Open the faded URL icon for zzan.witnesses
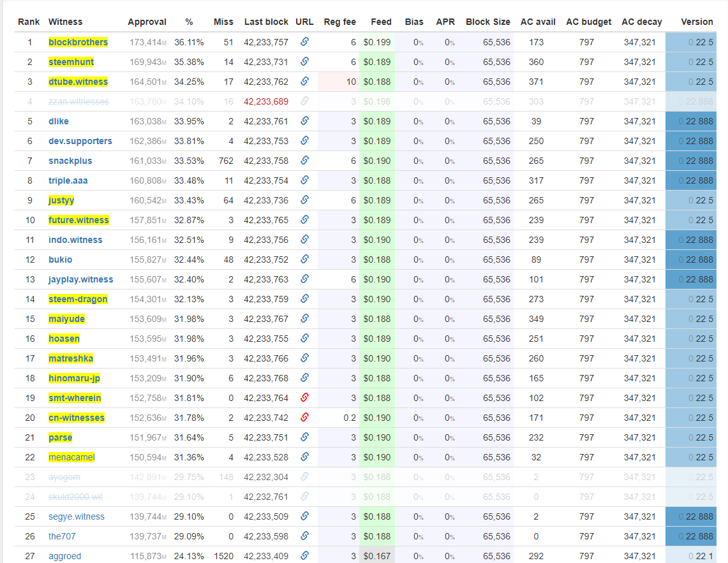 (304, 101)
